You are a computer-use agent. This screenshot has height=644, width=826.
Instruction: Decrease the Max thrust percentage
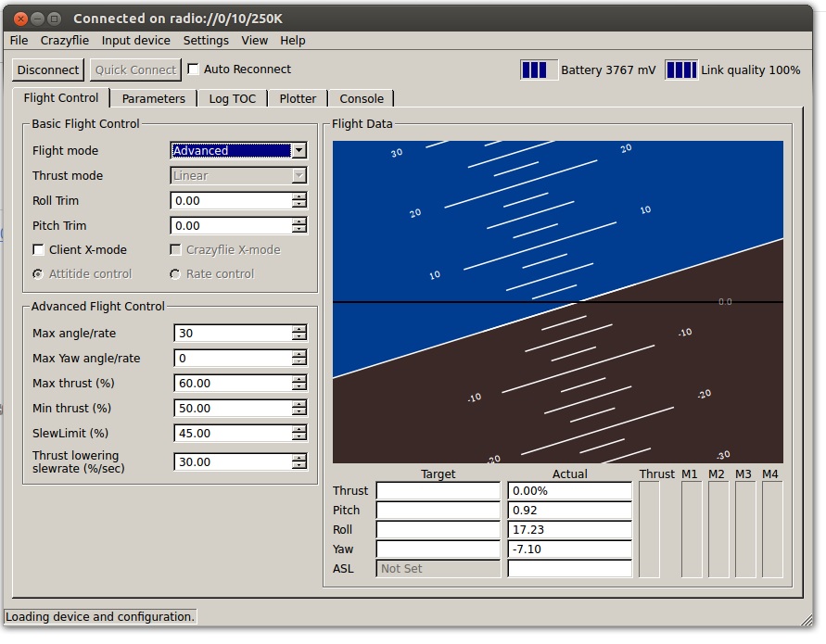coord(299,386)
